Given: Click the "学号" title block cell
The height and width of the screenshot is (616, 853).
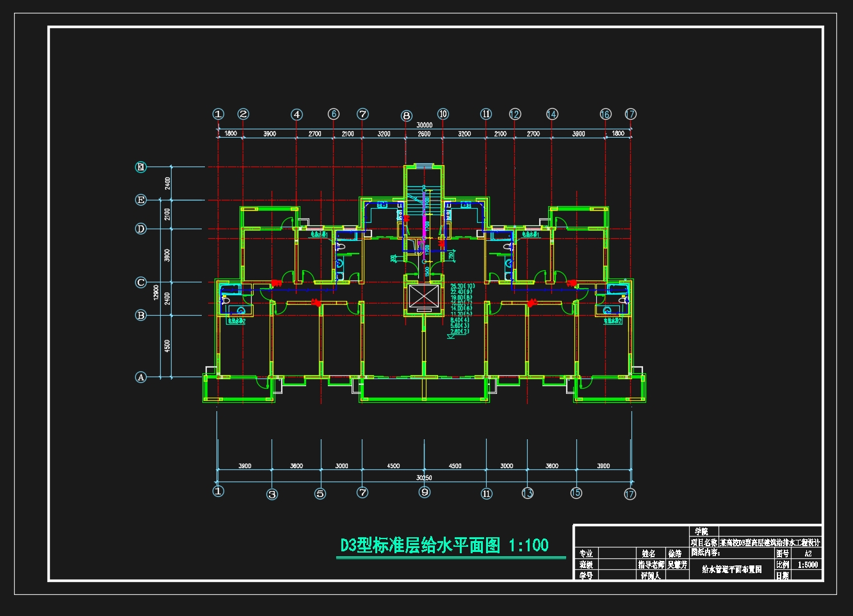Looking at the screenshot, I should point(586,576).
